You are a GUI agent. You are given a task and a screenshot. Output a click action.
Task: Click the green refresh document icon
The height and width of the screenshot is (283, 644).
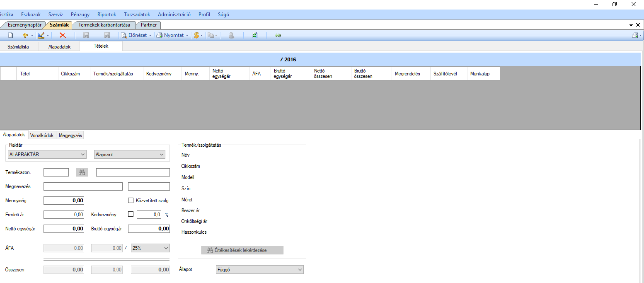(x=254, y=36)
